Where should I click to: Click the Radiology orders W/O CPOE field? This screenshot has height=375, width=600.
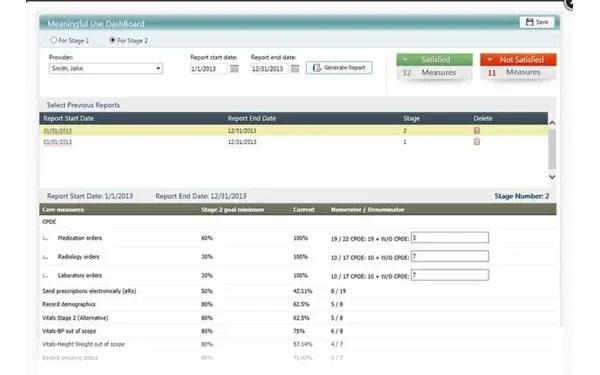450,256
